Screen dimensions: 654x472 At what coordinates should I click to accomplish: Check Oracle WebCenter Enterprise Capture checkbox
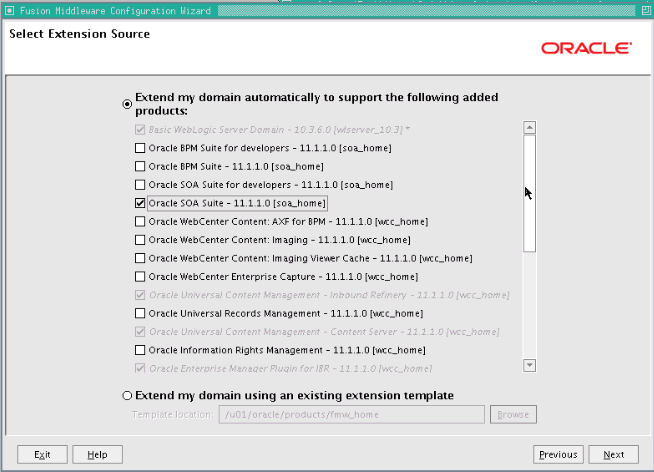coord(140,276)
